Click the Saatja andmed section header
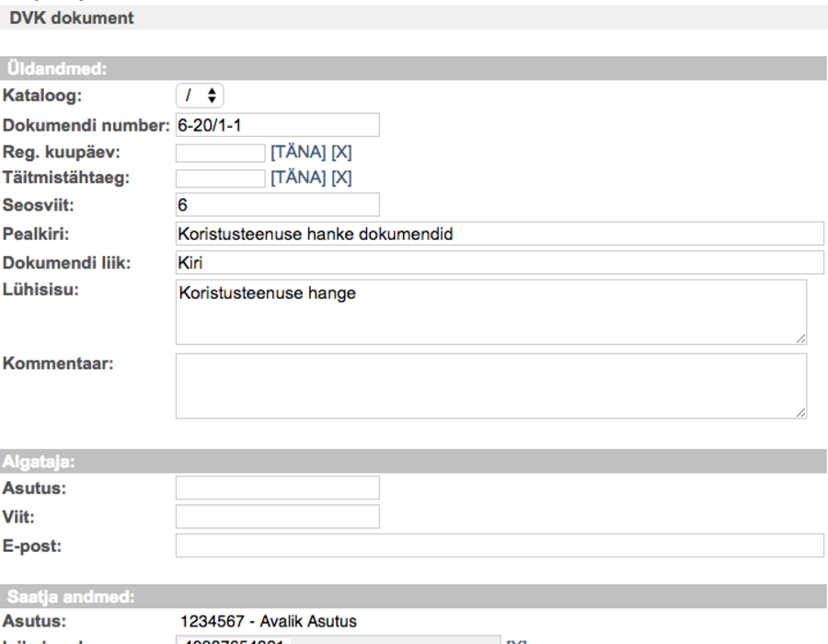The image size is (828, 644). (413, 596)
